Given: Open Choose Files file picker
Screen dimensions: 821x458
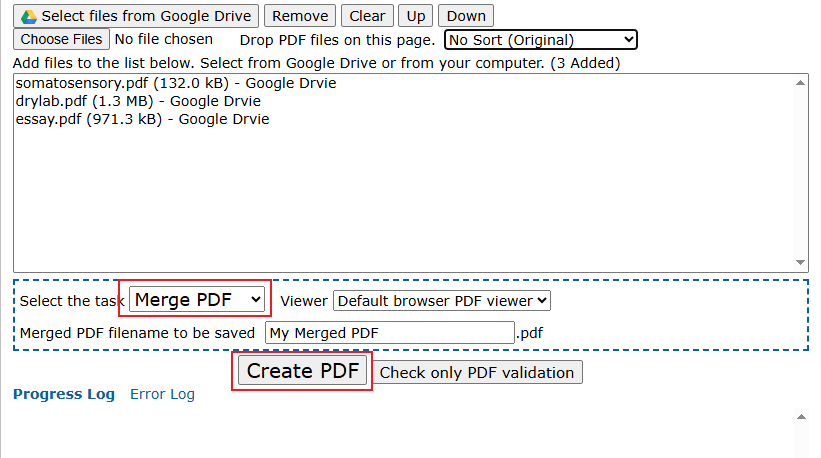Looking at the screenshot, I should 61,39.
